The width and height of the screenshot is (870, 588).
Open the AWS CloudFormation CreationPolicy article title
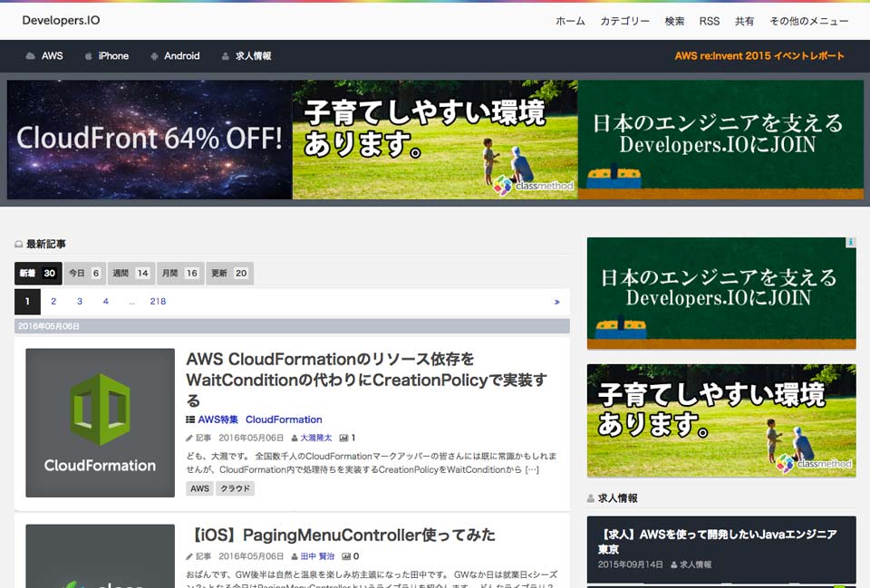(x=366, y=380)
